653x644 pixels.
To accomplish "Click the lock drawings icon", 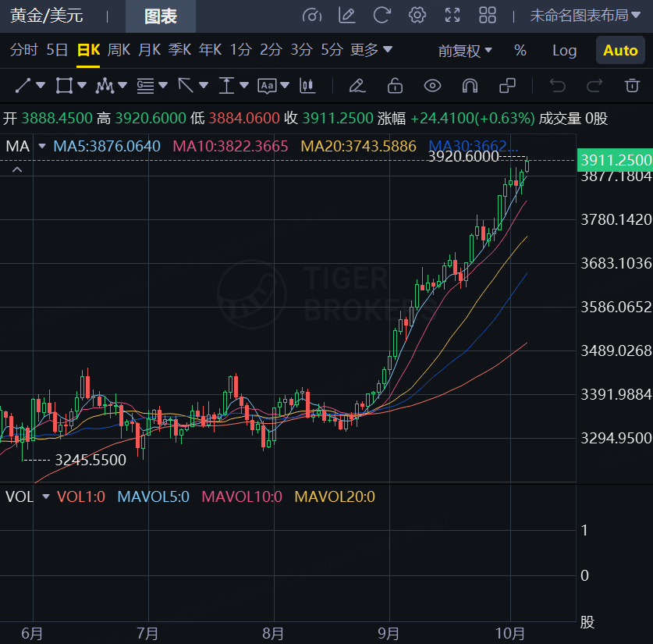I will [x=395, y=85].
